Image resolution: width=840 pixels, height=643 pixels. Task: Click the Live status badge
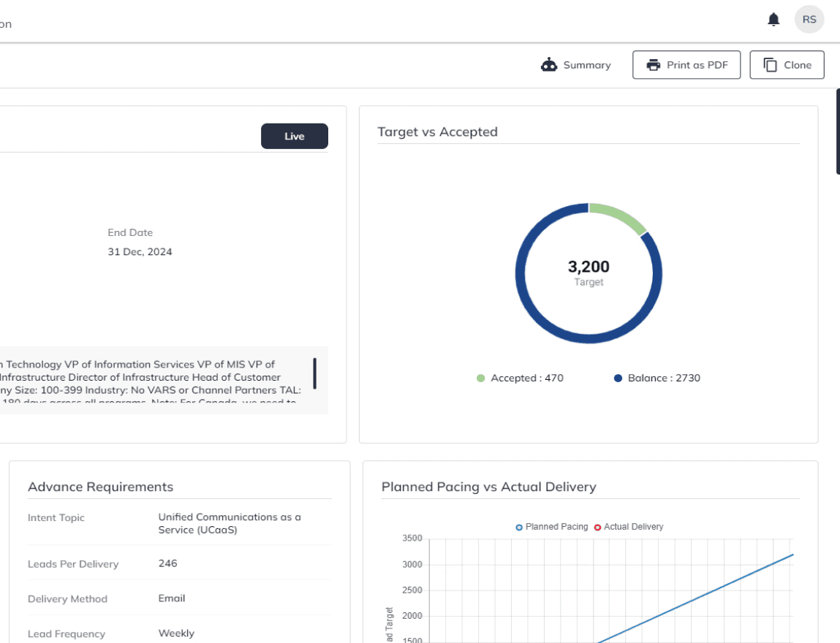tap(294, 136)
